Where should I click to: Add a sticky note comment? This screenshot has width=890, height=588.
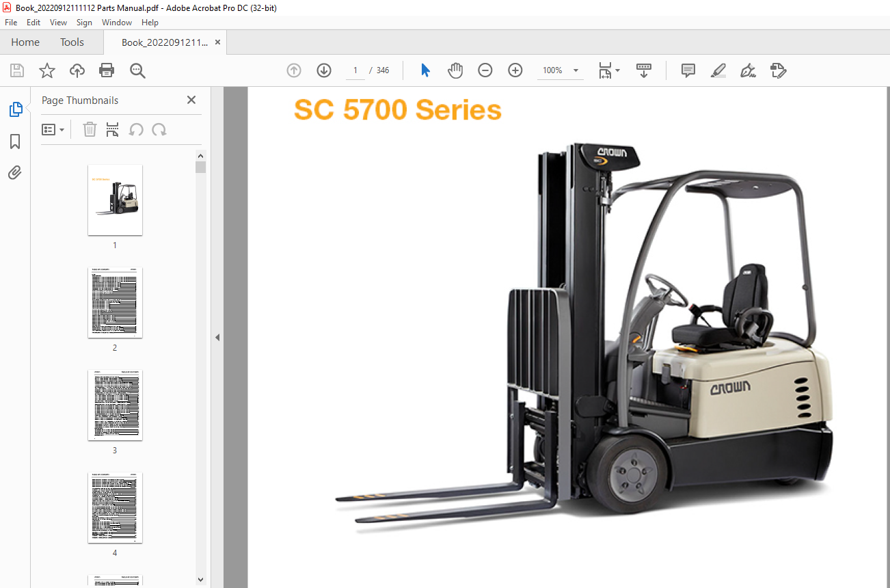coord(688,70)
